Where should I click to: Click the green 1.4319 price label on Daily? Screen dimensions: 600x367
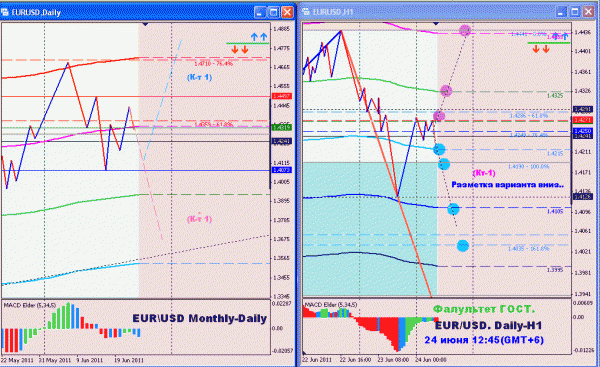[x=282, y=127]
